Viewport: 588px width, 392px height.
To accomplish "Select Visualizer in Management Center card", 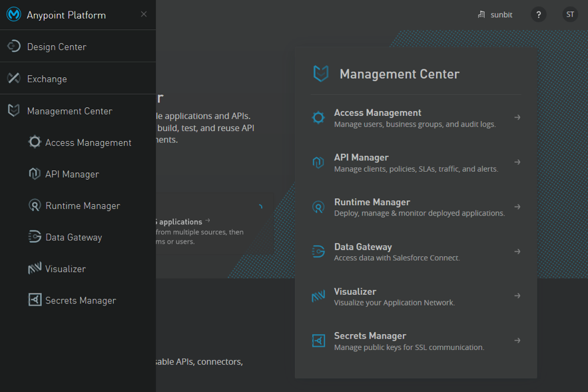I will 355,292.
